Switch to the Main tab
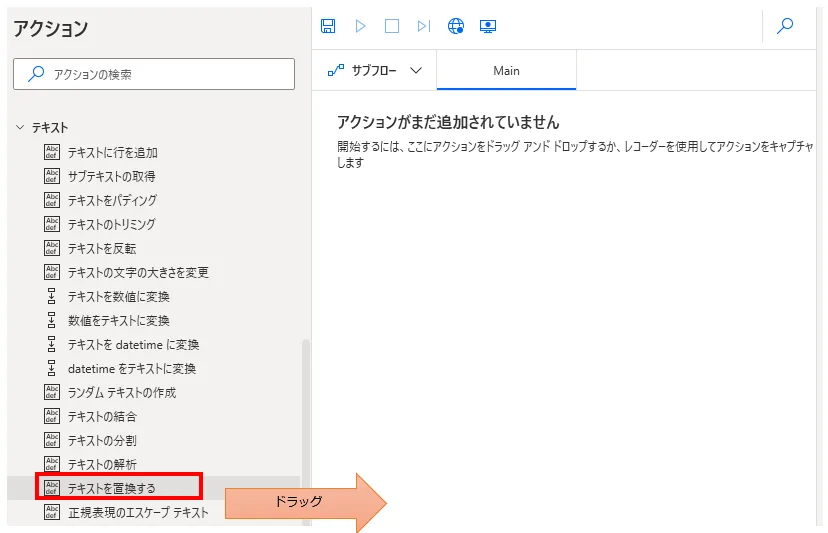The image size is (828, 533). coord(506,71)
